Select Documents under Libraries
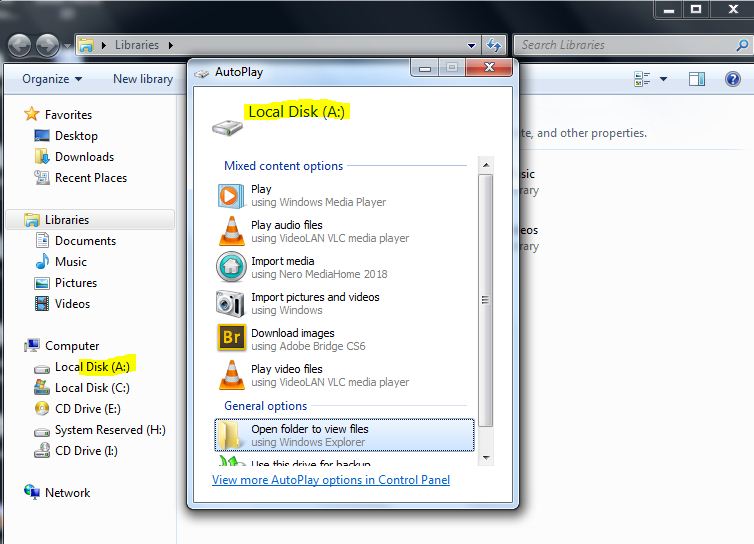Image resolution: width=754 pixels, height=544 pixels. 85,240
